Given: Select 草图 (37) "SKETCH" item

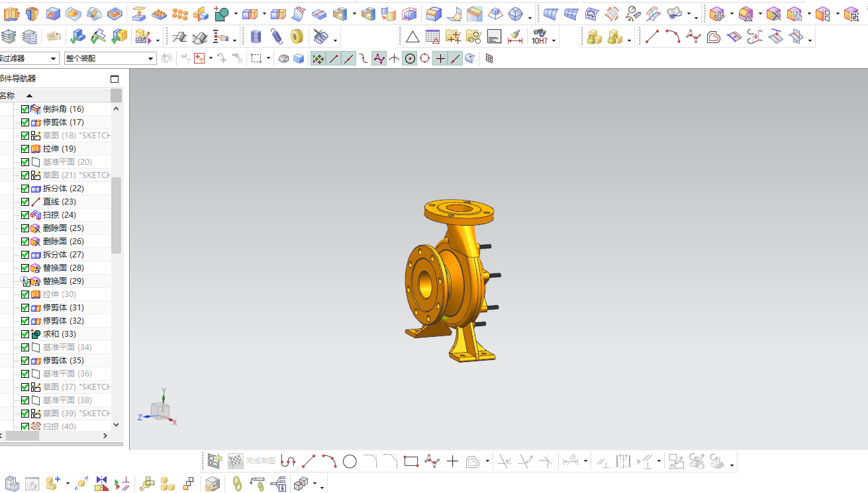Looking at the screenshot, I should click(77, 387).
